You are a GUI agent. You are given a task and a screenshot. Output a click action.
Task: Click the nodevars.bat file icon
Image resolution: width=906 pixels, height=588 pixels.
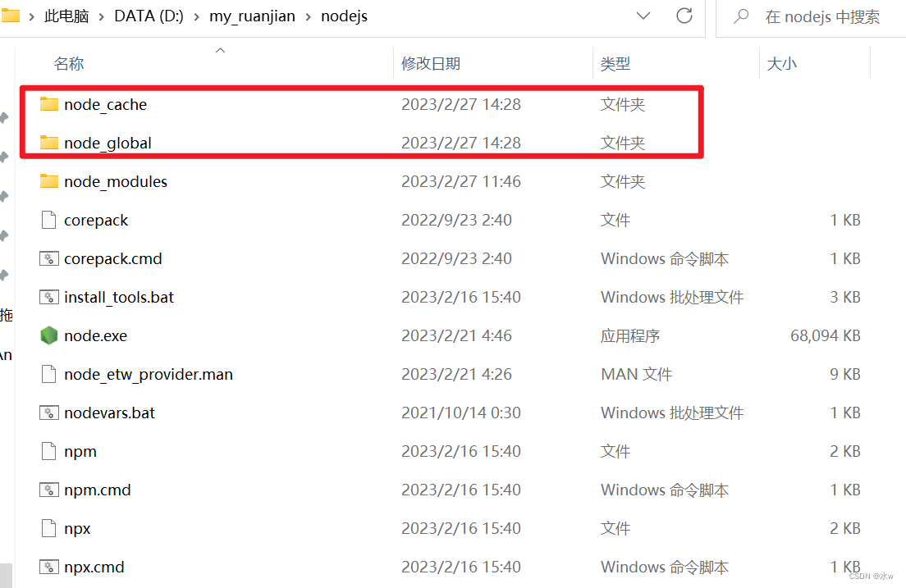(x=49, y=413)
